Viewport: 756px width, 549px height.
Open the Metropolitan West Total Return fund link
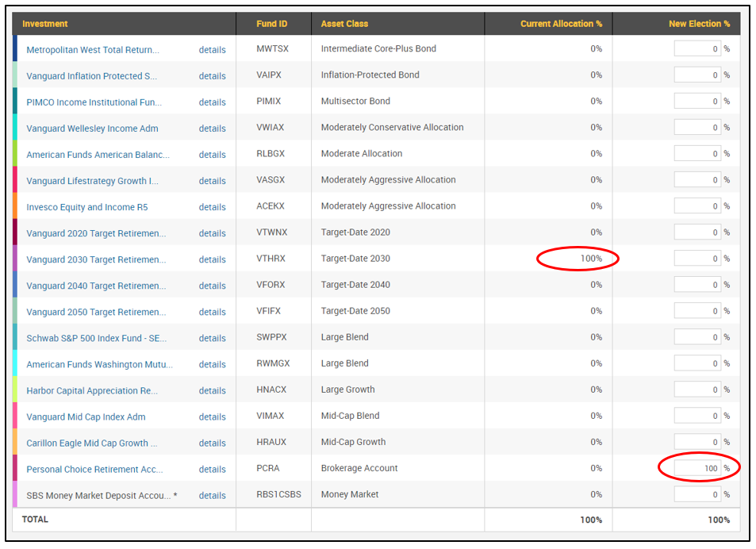pos(92,49)
